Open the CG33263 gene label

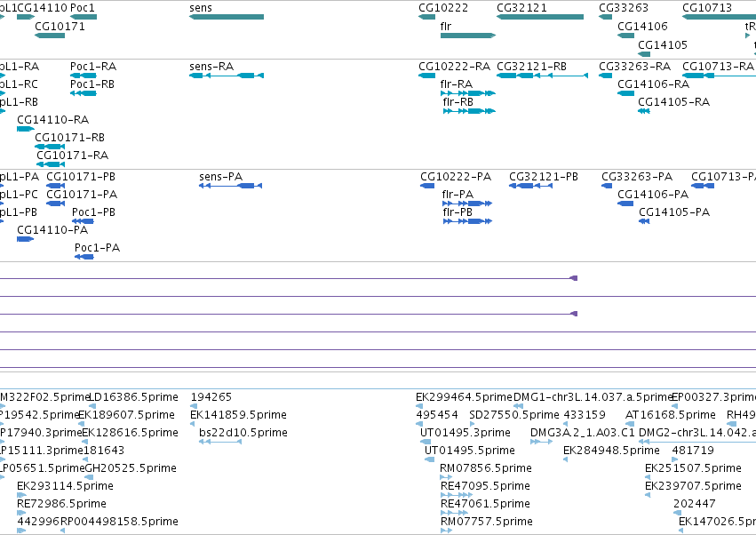point(624,8)
